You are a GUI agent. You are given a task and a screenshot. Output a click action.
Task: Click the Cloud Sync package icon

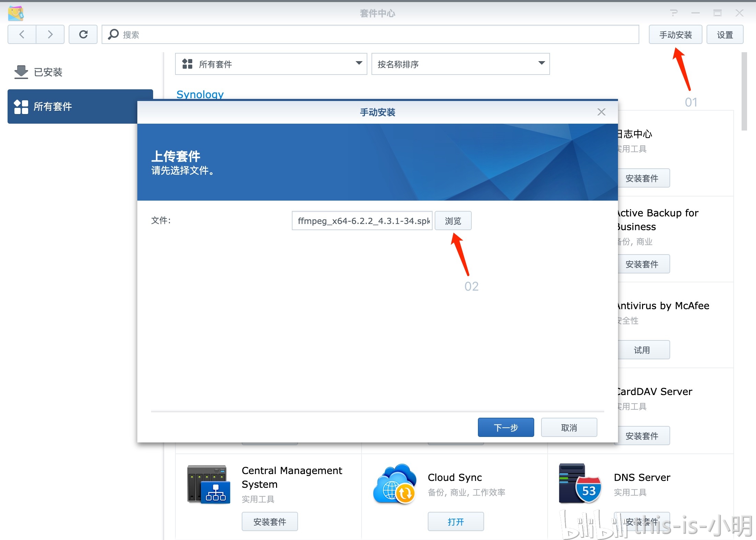pos(395,484)
